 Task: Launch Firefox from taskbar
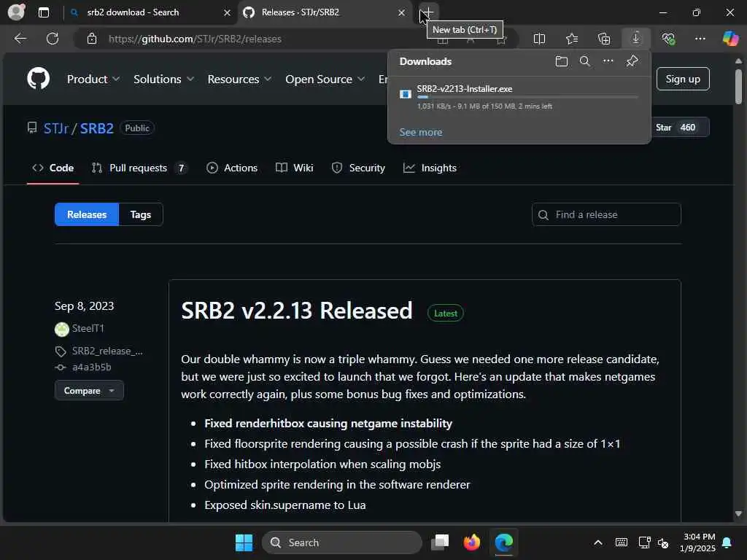[x=472, y=542]
